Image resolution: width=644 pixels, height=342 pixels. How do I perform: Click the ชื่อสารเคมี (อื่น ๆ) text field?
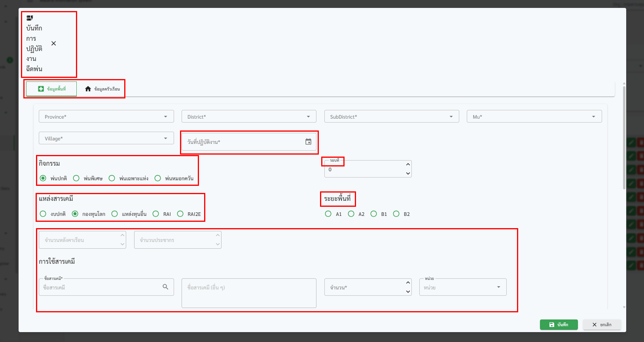click(x=249, y=293)
